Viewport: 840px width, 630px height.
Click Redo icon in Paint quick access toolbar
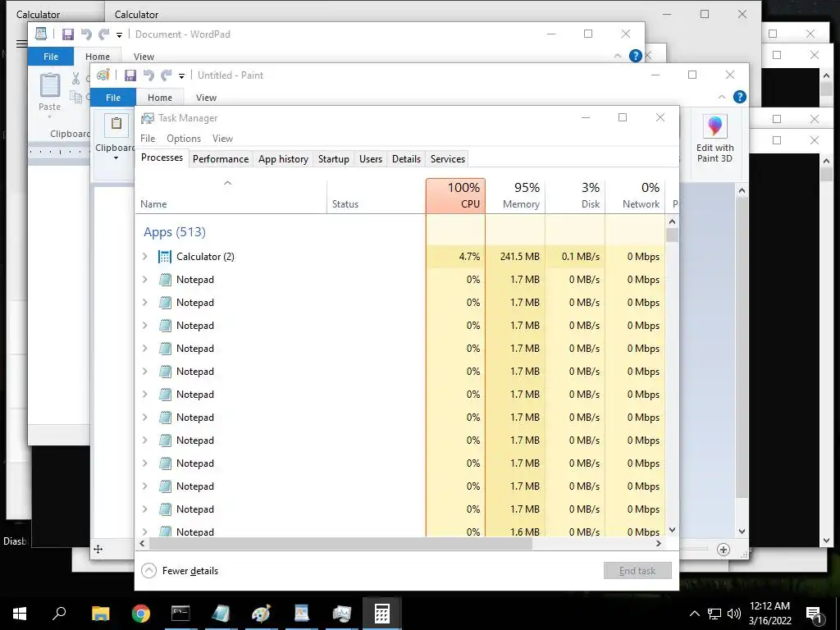tap(167, 75)
